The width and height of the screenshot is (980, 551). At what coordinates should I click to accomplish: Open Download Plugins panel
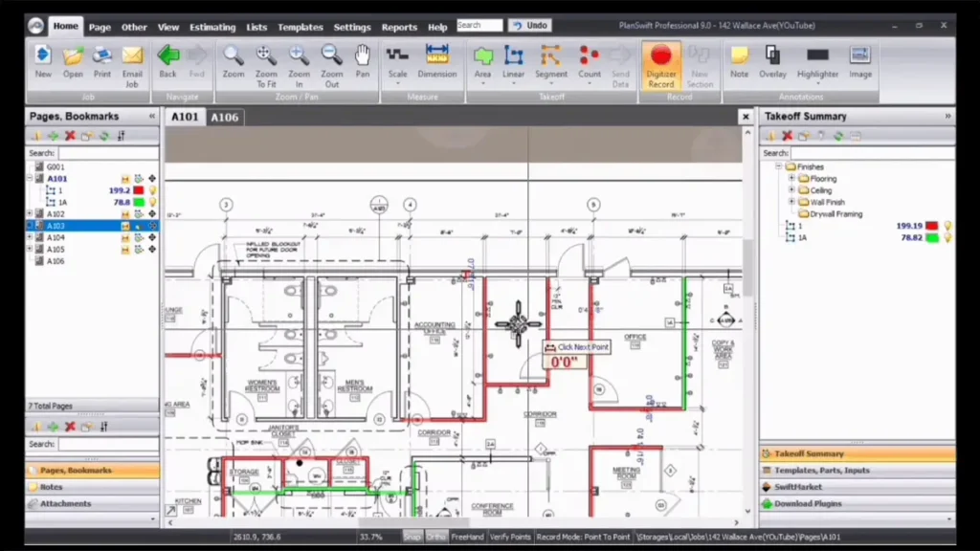857,503
